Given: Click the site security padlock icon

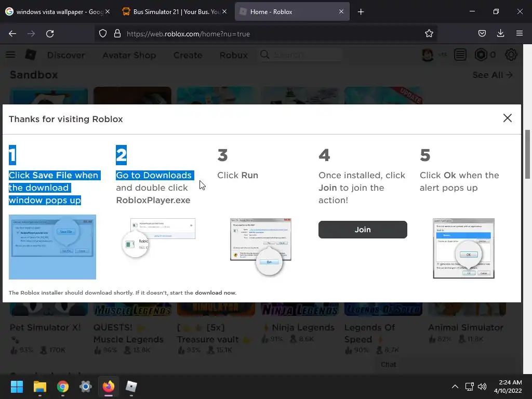Looking at the screenshot, I should pyautogui.click(x=117, y=34).
